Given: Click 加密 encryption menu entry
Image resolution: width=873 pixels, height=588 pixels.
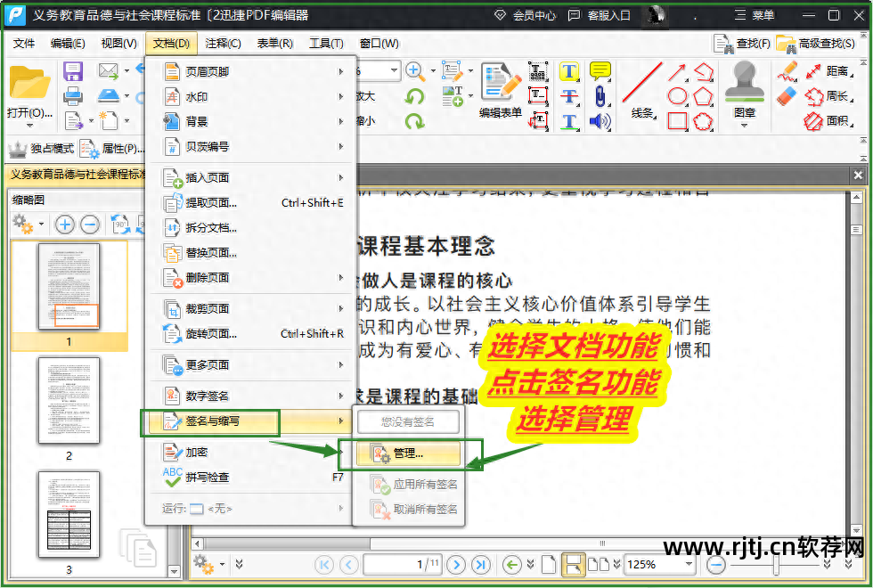Looking at the screenshot, I should pyautogui.click(x=251, y=452).
